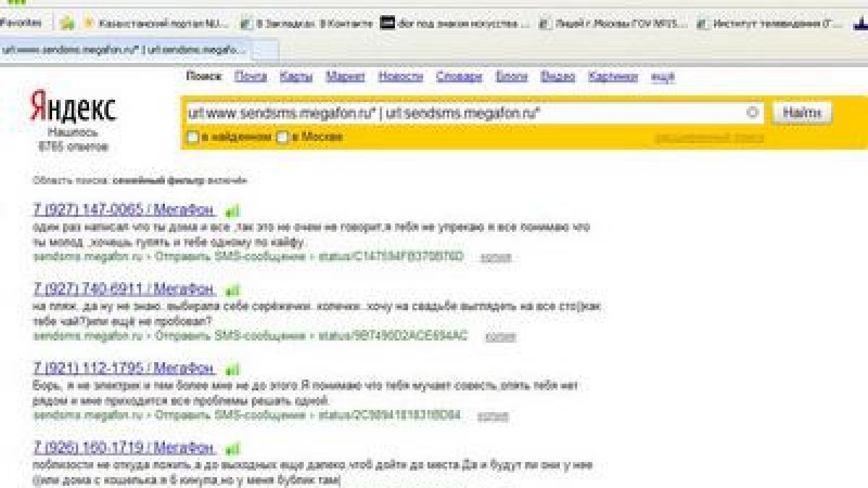Open result '7 (926) 160-1719 / Мегафон'
Viewport: 868px width, 488px height.
point(124,448)
